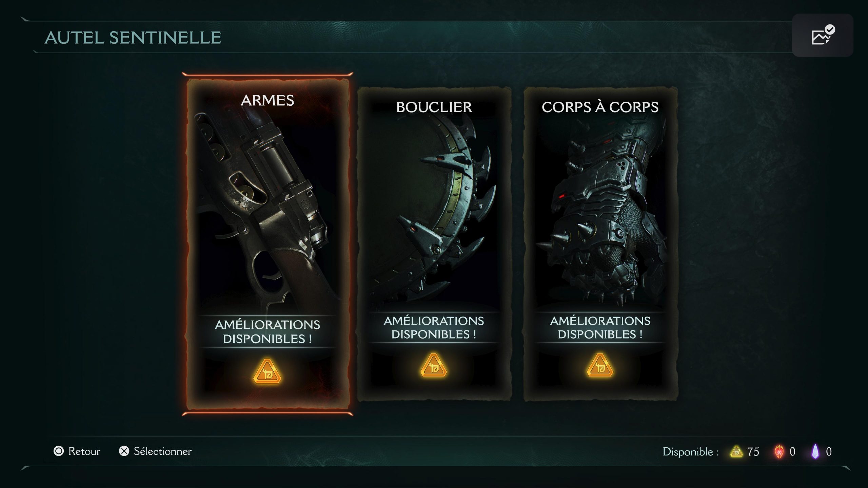The width and height of the screenshot is (868, 488).
Task: Click the circle button icon beside Retour
Action: pos(59,451)
